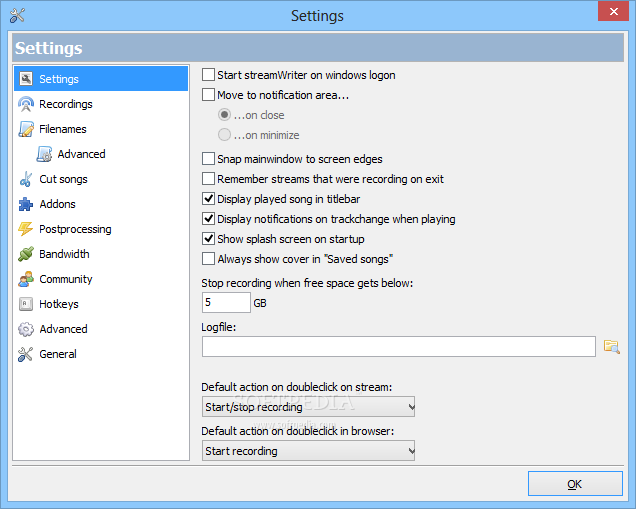Click the Cut songs scissors icon

point(26,179)
